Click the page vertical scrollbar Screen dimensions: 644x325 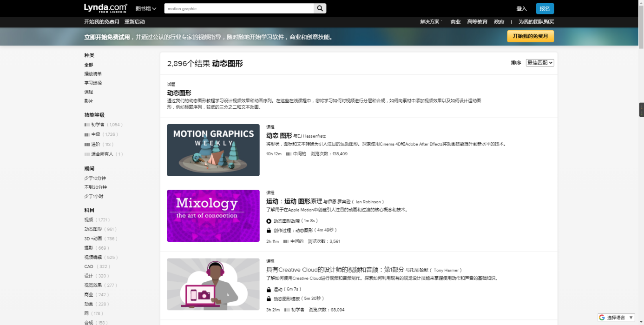coord(641,139)
